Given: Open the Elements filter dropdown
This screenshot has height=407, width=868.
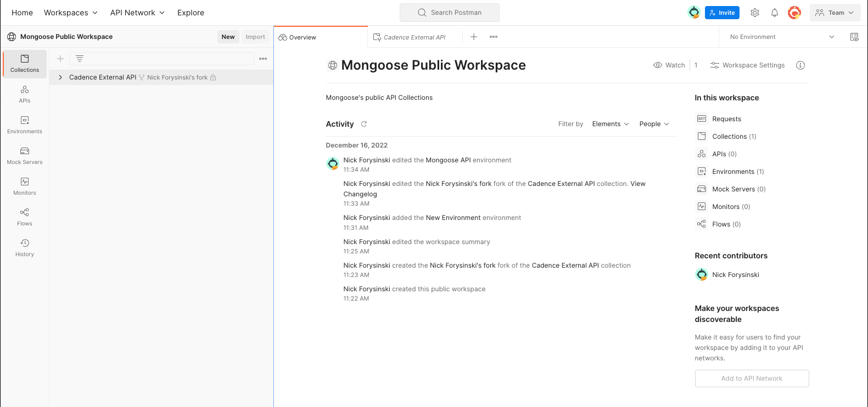Looking at the screenshot, I should [610, 124].
